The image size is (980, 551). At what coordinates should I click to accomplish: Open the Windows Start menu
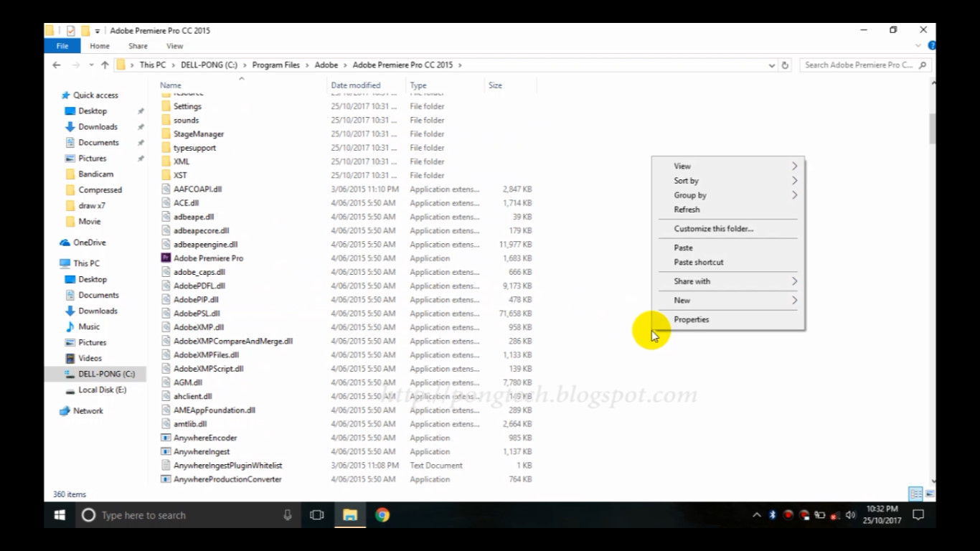coord(60,515)
